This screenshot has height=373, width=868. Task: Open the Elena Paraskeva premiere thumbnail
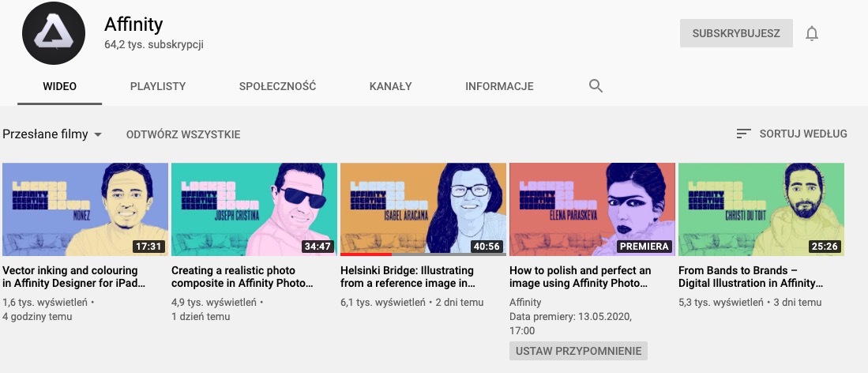pos(592,209)
